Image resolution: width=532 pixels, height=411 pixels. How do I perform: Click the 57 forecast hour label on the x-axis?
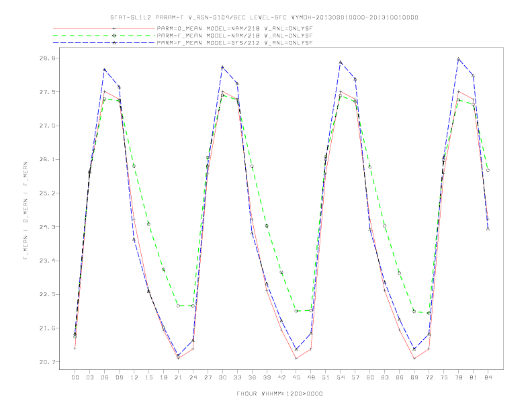(355, 377)
